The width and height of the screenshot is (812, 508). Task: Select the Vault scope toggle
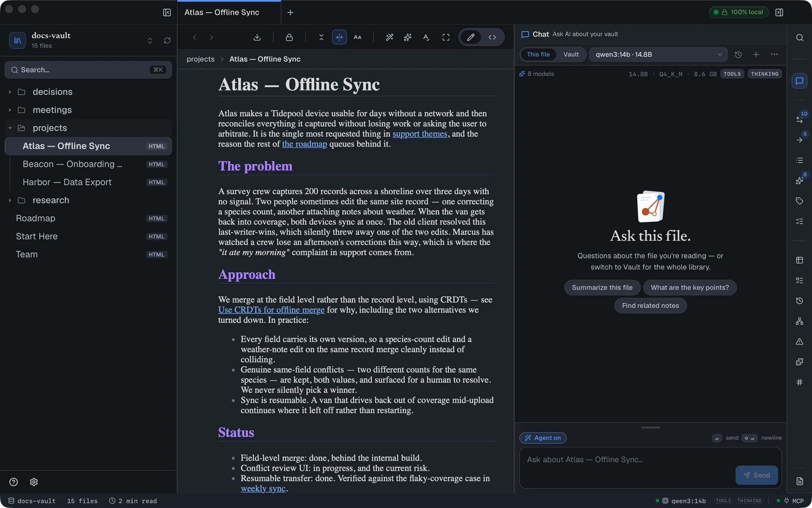tap(571, 55)
